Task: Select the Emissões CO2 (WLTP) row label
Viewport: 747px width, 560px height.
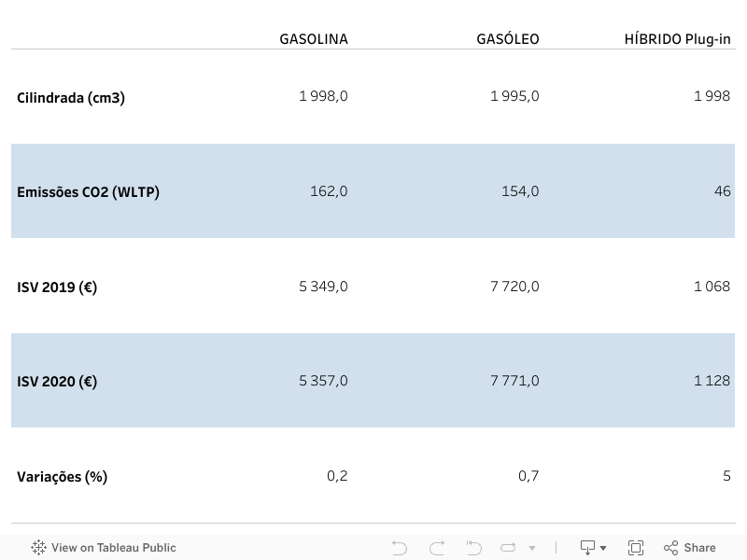Action: (x=88, y=192)
